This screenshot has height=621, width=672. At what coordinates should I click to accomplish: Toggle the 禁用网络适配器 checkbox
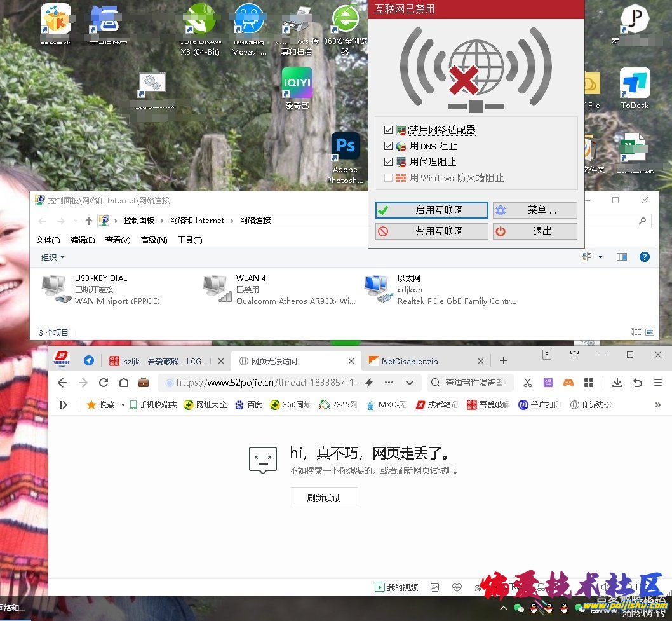click(389, 130)
